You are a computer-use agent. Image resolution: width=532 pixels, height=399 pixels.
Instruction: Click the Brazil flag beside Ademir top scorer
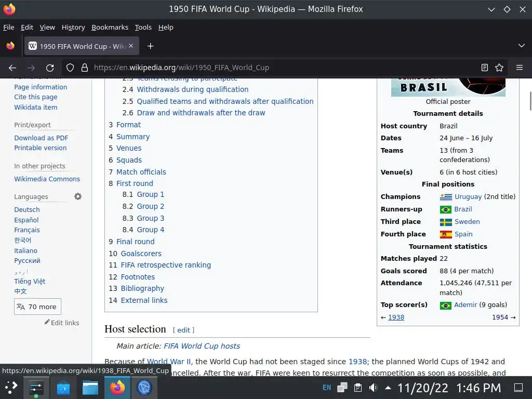[445, 305]
